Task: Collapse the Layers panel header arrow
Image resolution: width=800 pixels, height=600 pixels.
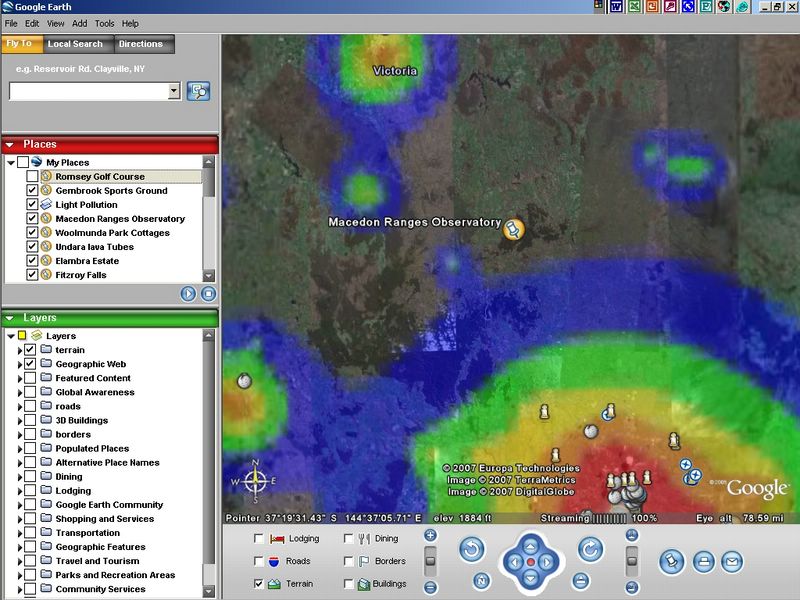Action: click(x=9, y=318)
